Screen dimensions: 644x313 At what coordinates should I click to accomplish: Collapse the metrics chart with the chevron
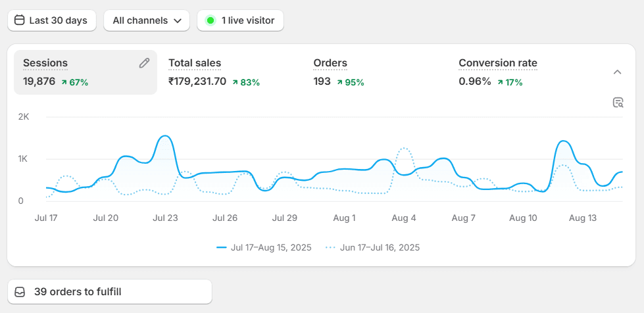coord(617,72)
